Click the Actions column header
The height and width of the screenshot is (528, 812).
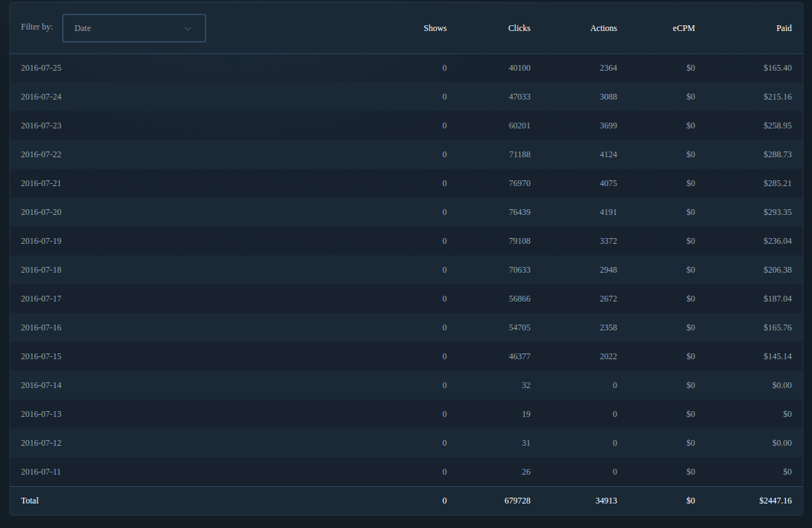point(603,28)
